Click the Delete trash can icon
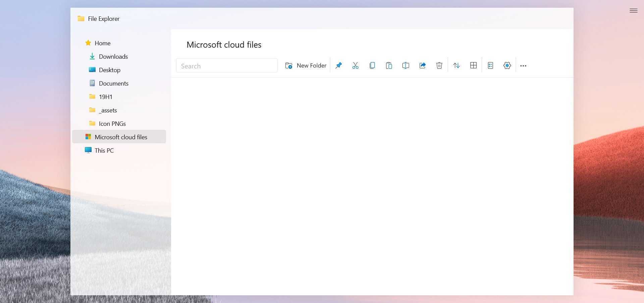 tap(439, 65)
